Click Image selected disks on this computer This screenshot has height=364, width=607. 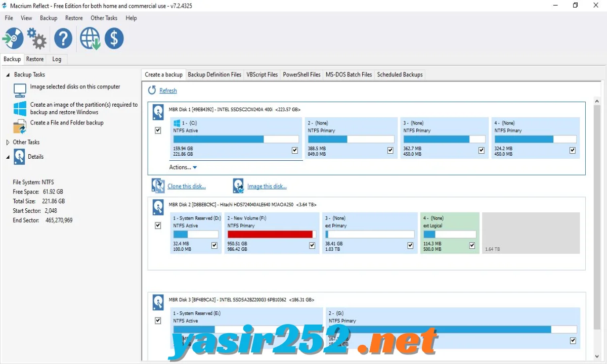[x=75, y=86]
